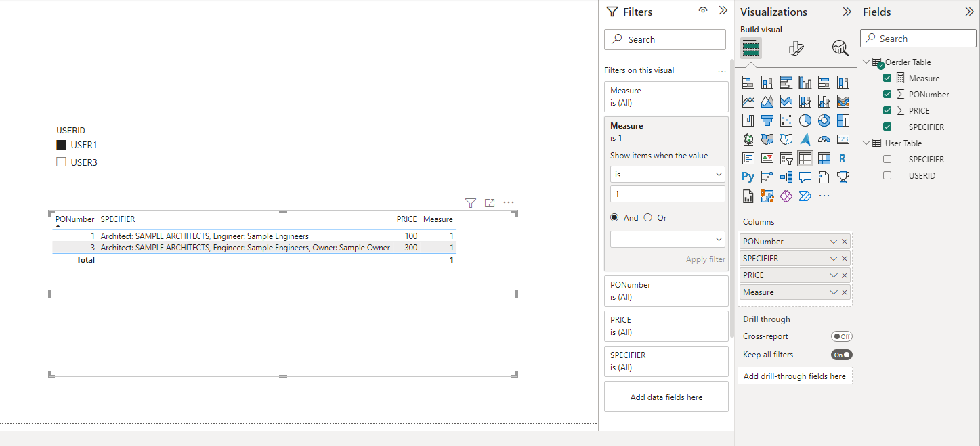Open the 'is' condition dropdown
This screenshot has height=446, width=980.
pyautogui.click(x=668, y=175)
